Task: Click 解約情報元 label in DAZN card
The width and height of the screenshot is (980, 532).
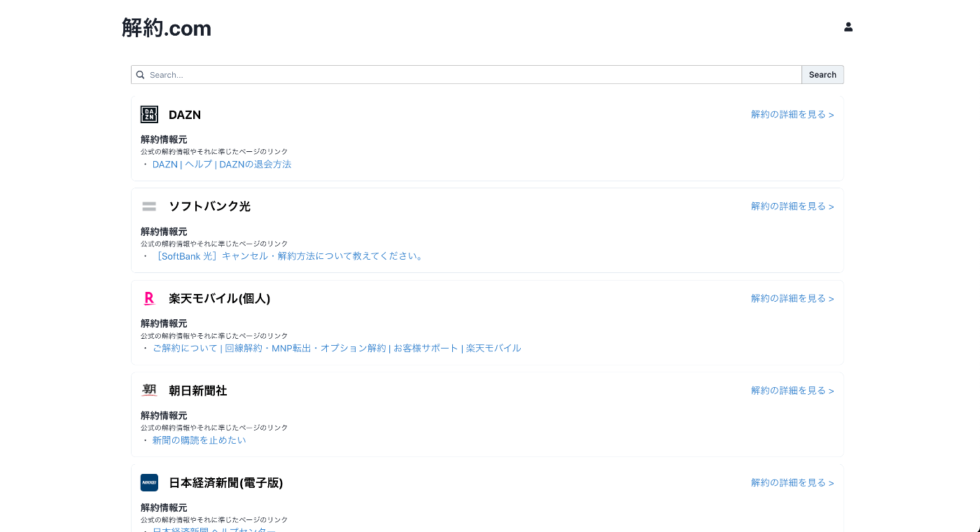Action: [164, 139]
